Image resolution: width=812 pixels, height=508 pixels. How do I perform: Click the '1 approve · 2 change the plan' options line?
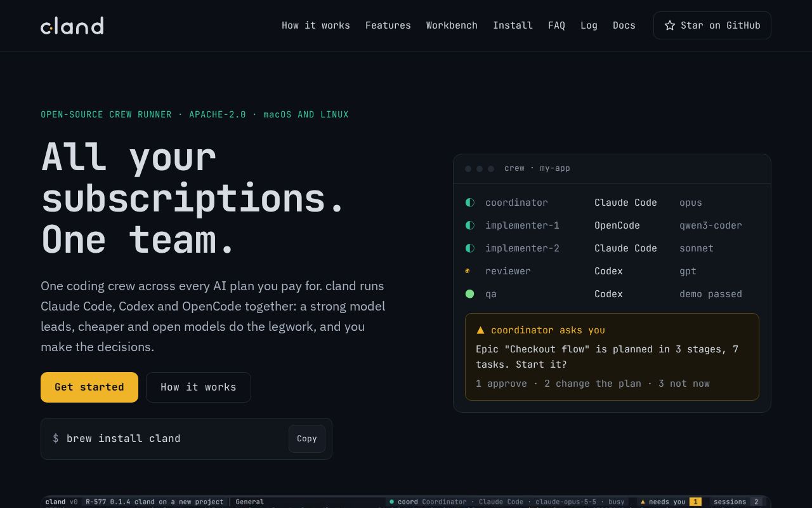pos(593,384)
